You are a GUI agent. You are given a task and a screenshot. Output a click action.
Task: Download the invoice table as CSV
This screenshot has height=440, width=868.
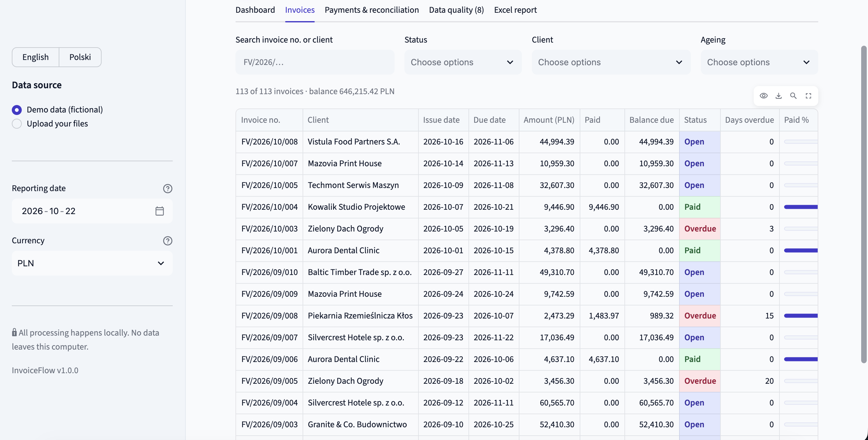[778, 96]
